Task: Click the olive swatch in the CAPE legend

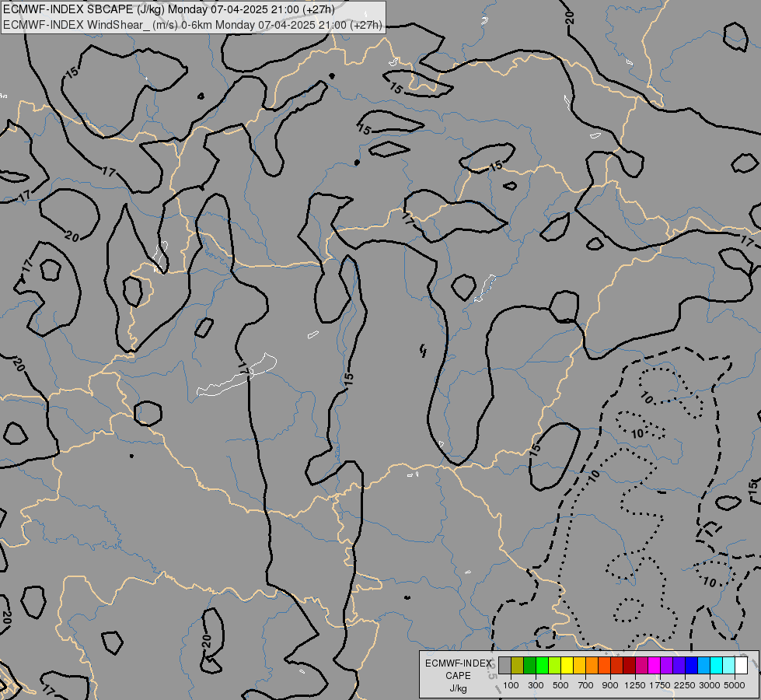Action: [518, 665]
